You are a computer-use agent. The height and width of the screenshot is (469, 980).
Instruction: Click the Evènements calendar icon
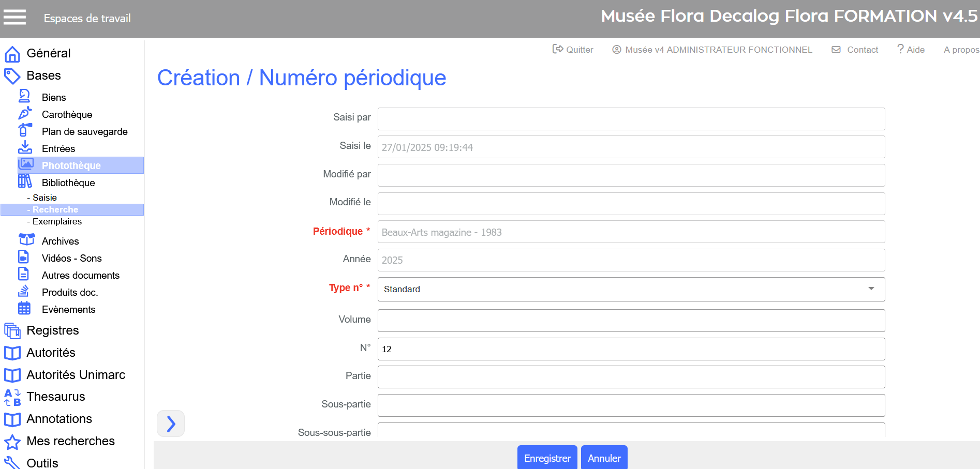[24, 309]
